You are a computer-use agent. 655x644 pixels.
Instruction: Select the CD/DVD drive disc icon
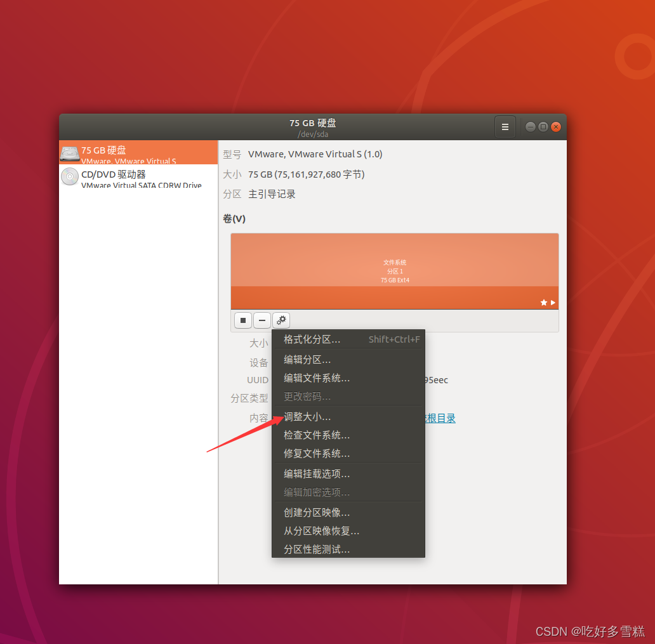[x=69, y=176]
